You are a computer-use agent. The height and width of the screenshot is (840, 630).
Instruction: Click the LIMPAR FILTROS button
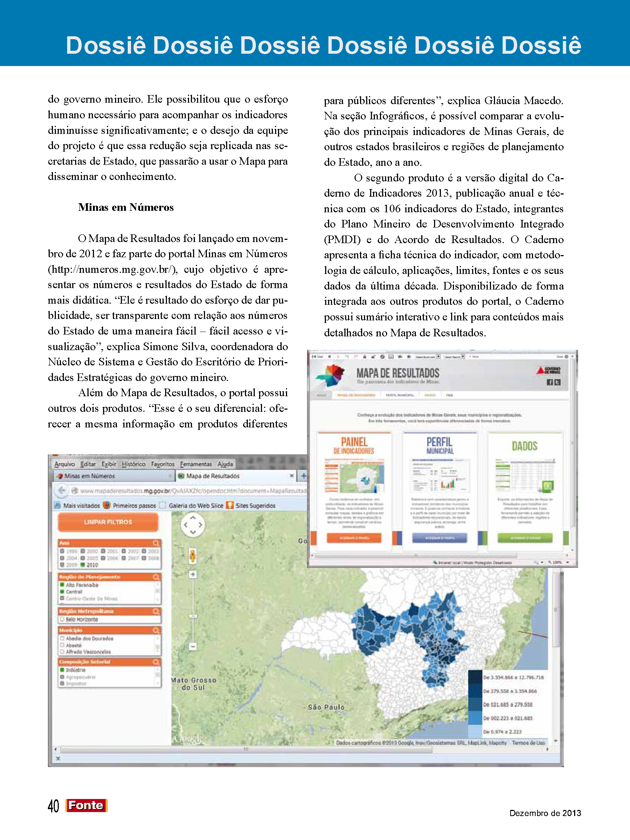click(108, 522)
